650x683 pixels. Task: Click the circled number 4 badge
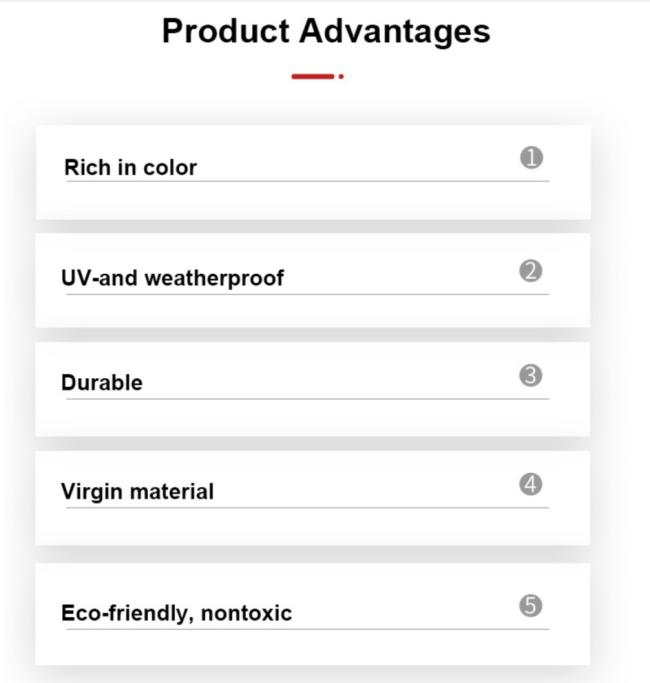[x=531, y=484]
